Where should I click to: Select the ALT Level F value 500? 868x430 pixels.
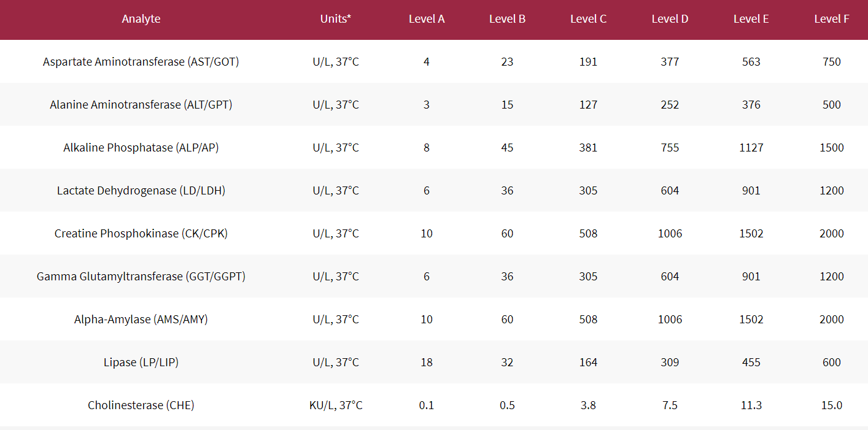coord(832,105)
